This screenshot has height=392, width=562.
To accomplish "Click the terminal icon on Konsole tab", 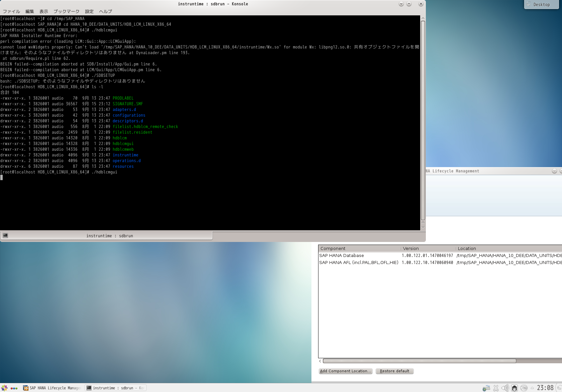I will tap(5, 236).
